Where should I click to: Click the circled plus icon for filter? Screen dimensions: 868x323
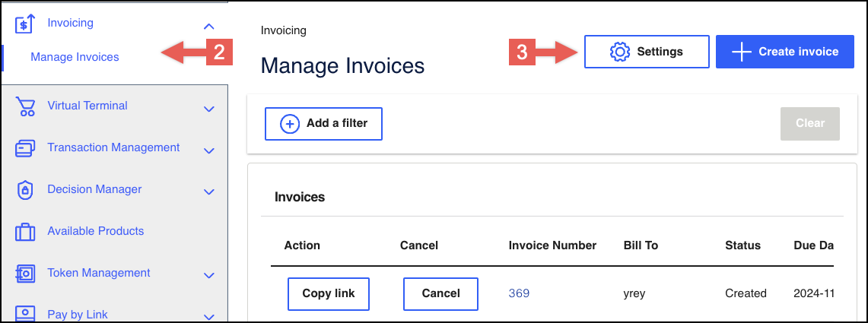(x=290, y=124)
